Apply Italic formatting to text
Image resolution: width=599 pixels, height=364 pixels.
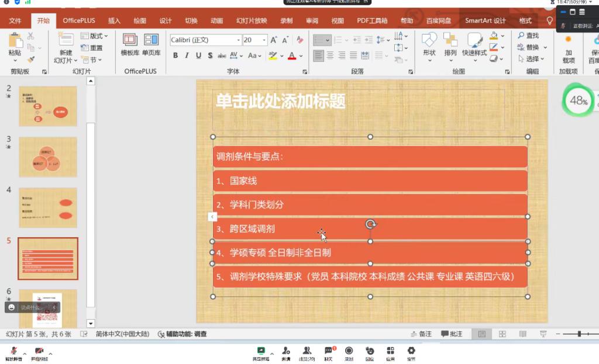[187, 56]
